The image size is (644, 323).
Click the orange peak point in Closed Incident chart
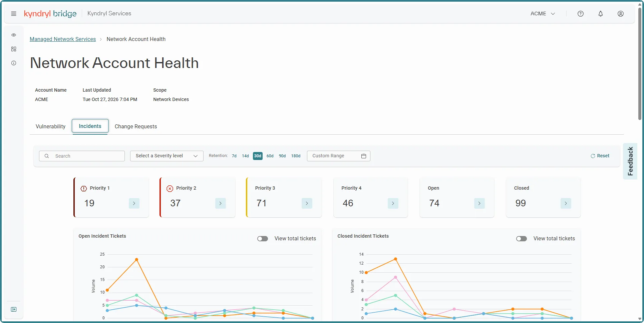[x=395, y=259]
